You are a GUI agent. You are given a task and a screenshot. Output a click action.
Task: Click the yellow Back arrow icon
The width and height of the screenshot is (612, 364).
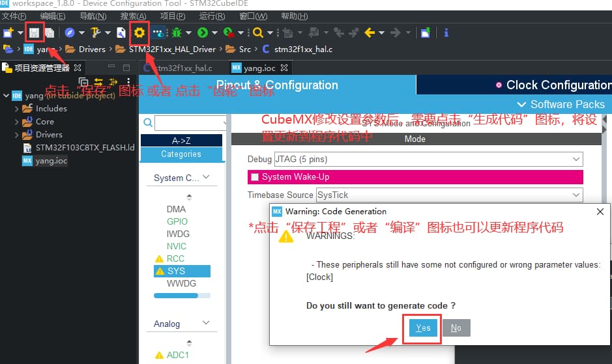(x=370, y=32)
